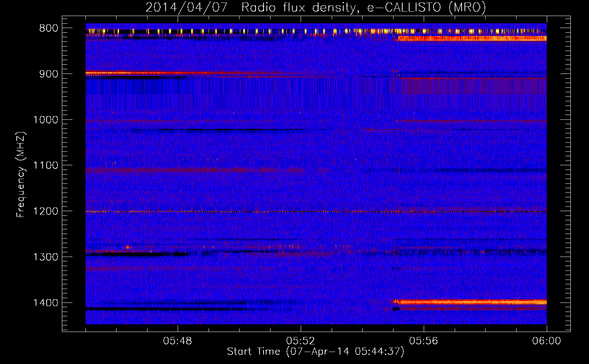Click the 05:48 time tick label
Image resolution: width=589 pixels, height=364 pixels.
(178, 341)
